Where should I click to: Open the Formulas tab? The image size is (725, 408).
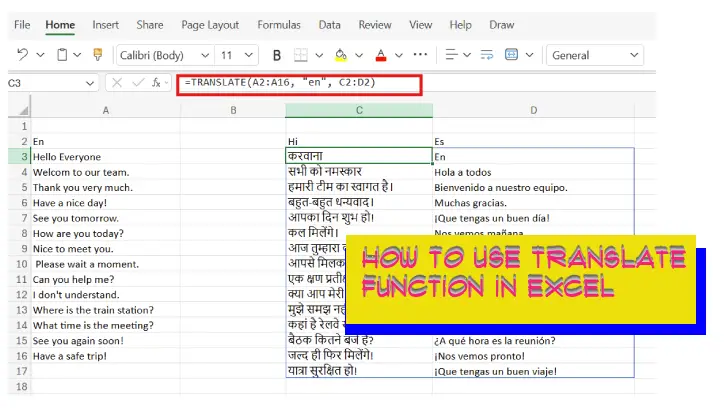click(x=279, y=25)
